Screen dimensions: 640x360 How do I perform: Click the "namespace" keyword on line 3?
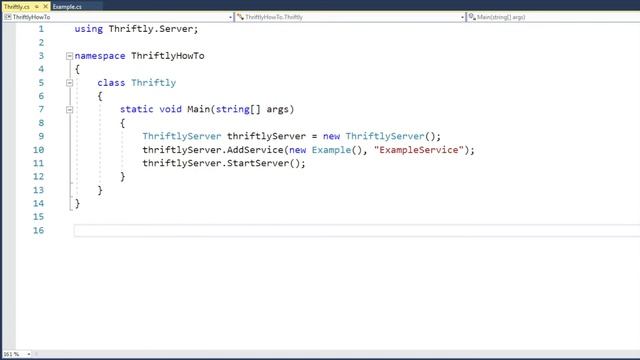pos(100,56)
